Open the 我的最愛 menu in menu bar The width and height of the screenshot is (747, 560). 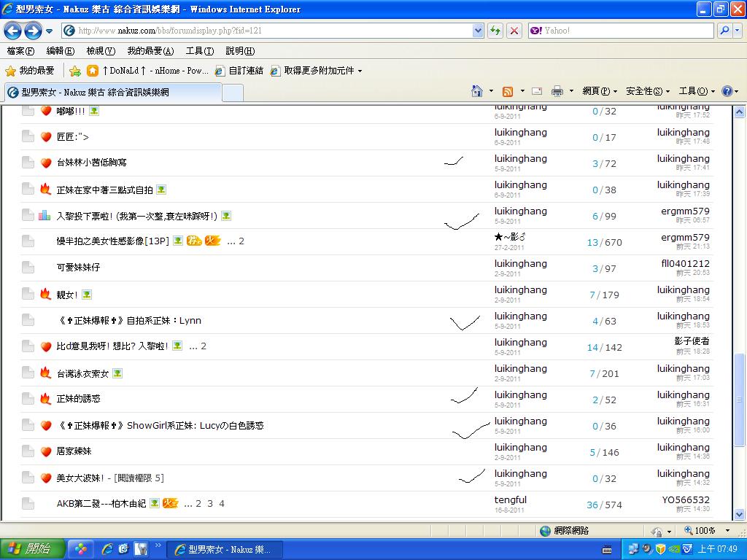150,51
